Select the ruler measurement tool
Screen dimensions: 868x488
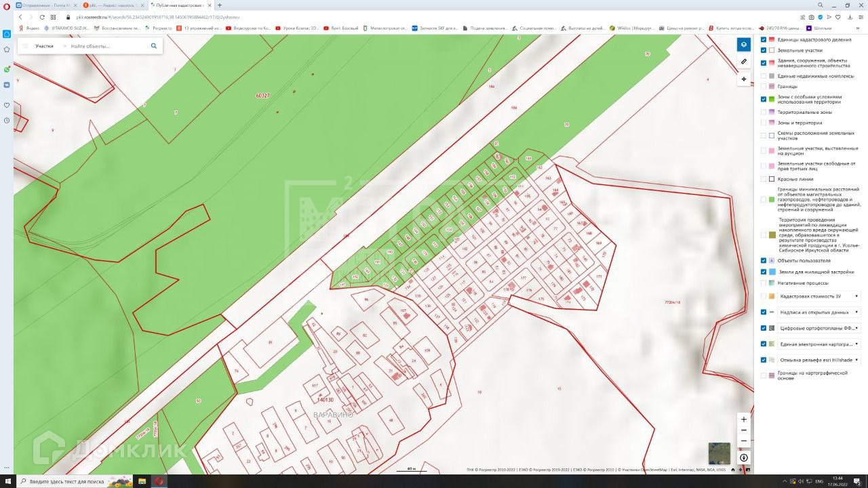744,62
